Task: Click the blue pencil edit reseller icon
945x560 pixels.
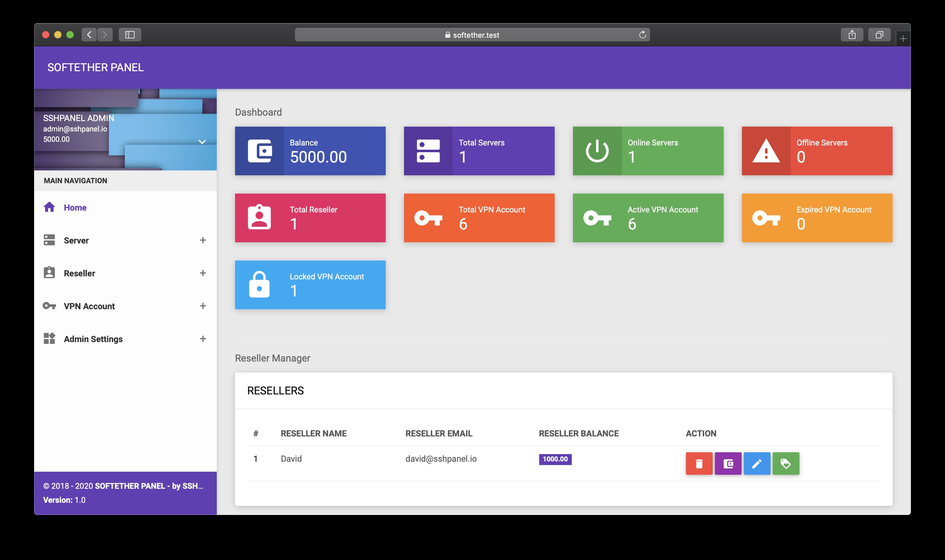Action: click(x=757, y=464)
